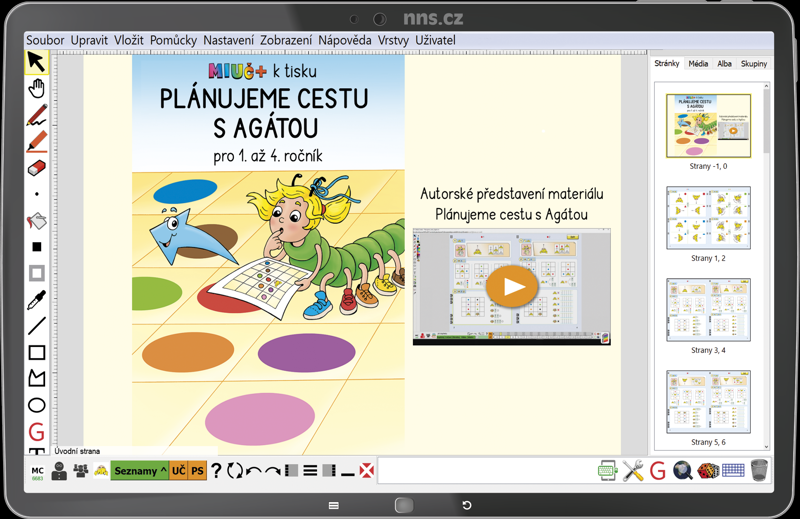Open the Zobrazení menu
Viewport: 800px width, 519px height.
click(286, 40)
